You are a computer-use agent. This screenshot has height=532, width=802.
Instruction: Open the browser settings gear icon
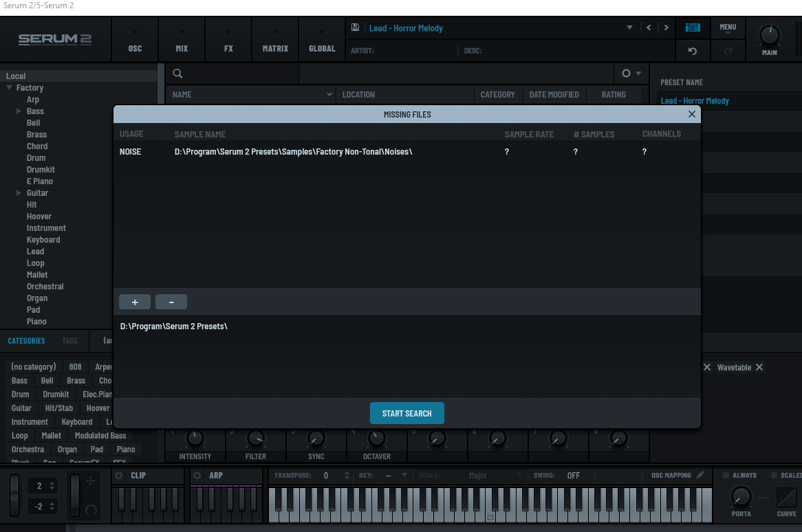(626, 74)
